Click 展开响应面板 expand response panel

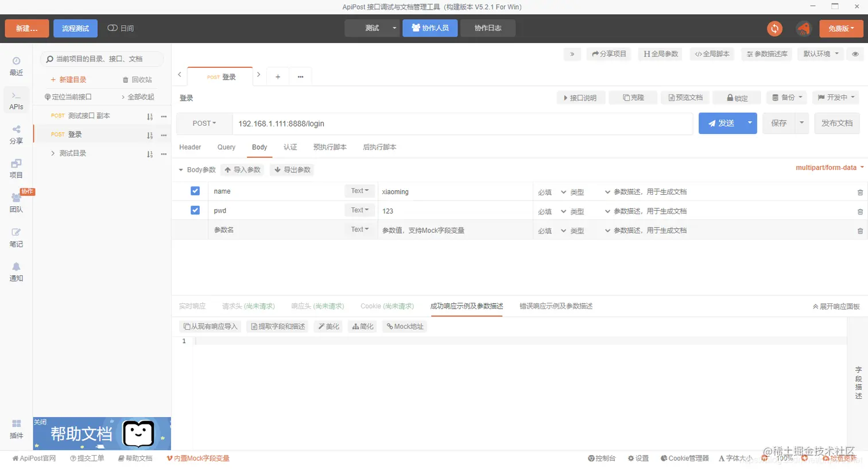click(836, 307)
